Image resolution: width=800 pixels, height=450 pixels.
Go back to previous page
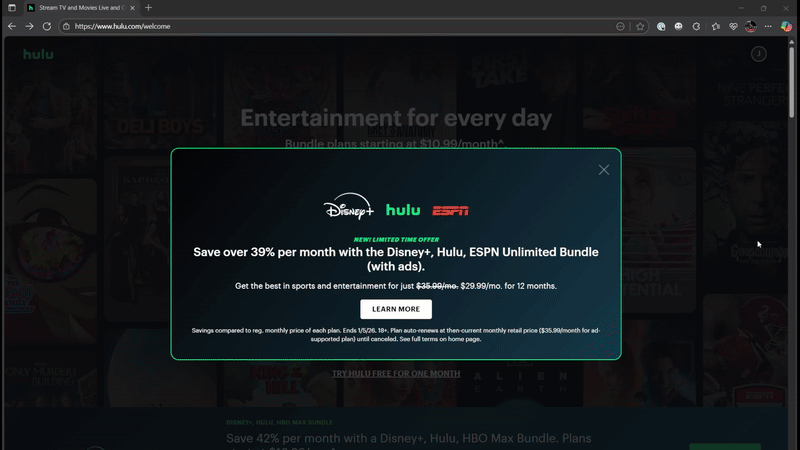pyautogui.click(x=12, y=27)
